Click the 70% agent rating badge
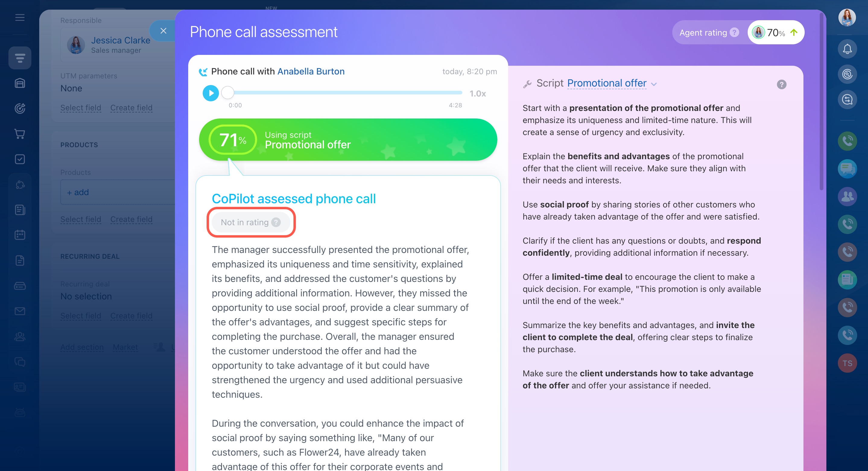Screen dimensions: 868x471 pos(775,33)
